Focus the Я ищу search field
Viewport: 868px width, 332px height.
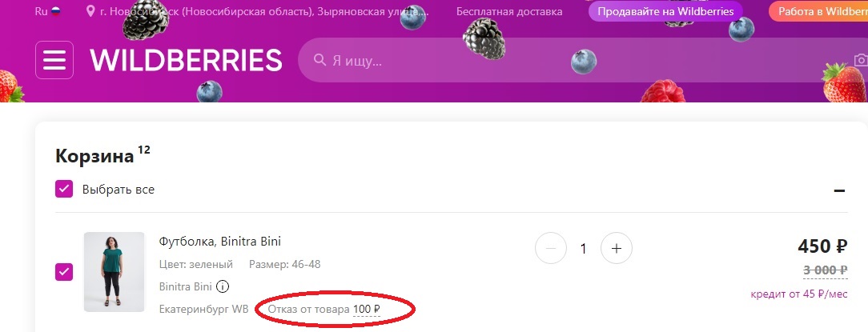[583, 60]
